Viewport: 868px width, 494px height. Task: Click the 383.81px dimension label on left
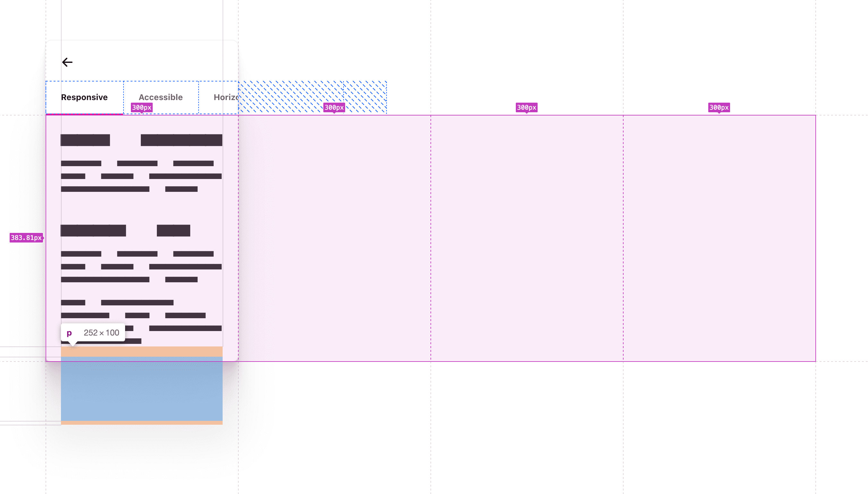click(27, 238)
